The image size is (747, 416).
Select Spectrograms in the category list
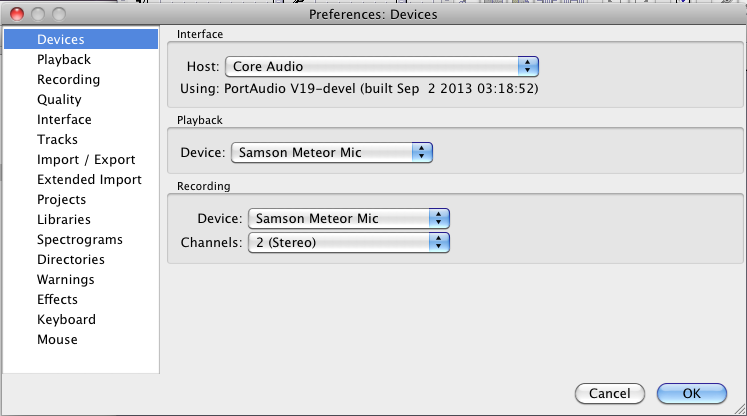[x=80, y=240]
